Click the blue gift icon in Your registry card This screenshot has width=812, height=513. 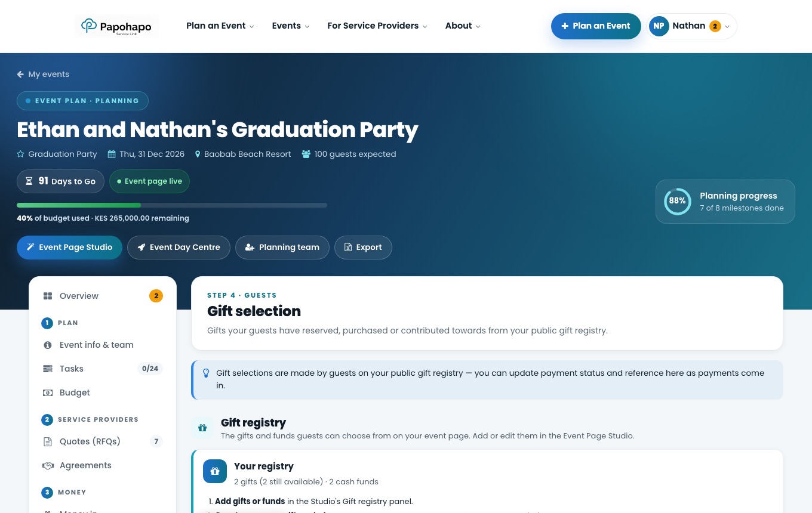point(215,471)
